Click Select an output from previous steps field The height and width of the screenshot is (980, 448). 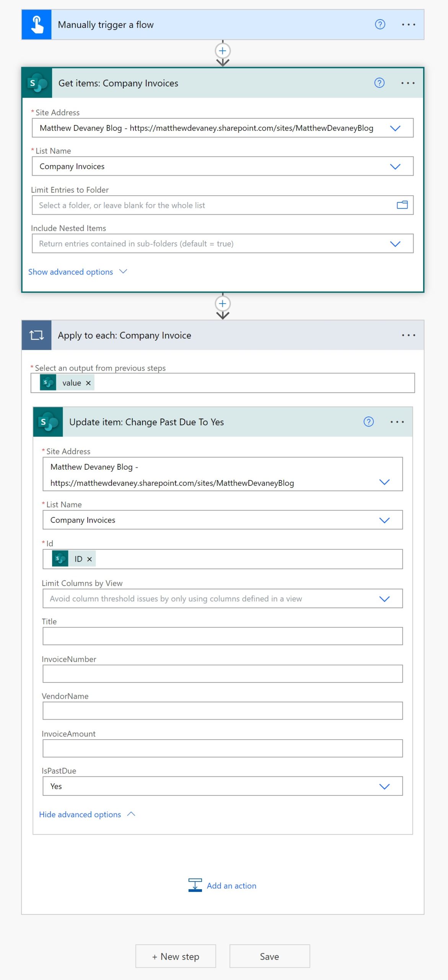click(x=223, y=383)
